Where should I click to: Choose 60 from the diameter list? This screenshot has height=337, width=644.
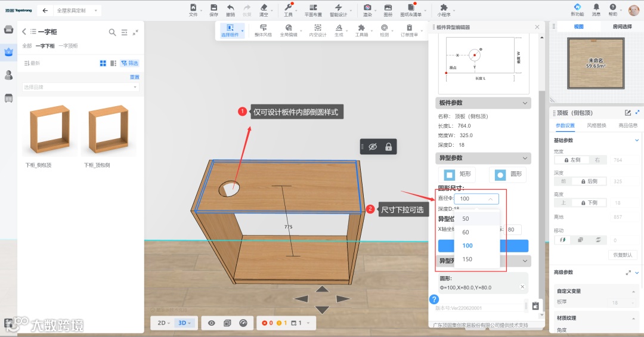[477, 232]
